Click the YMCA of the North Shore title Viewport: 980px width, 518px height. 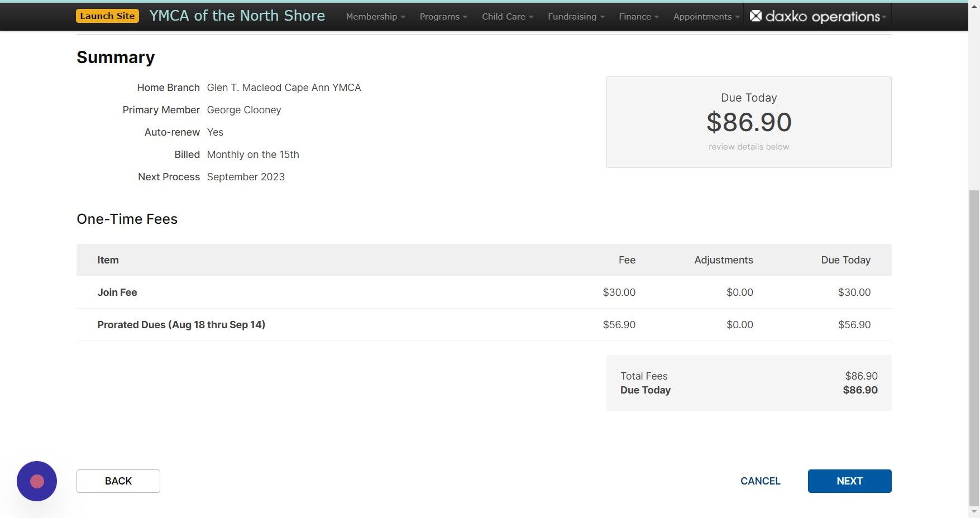click(x=237, y=16)
